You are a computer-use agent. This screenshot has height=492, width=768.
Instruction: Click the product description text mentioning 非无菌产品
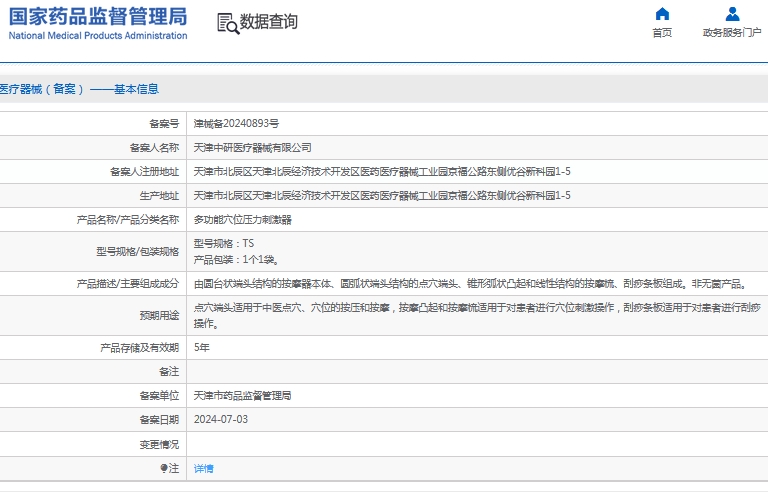coord(471,284)
